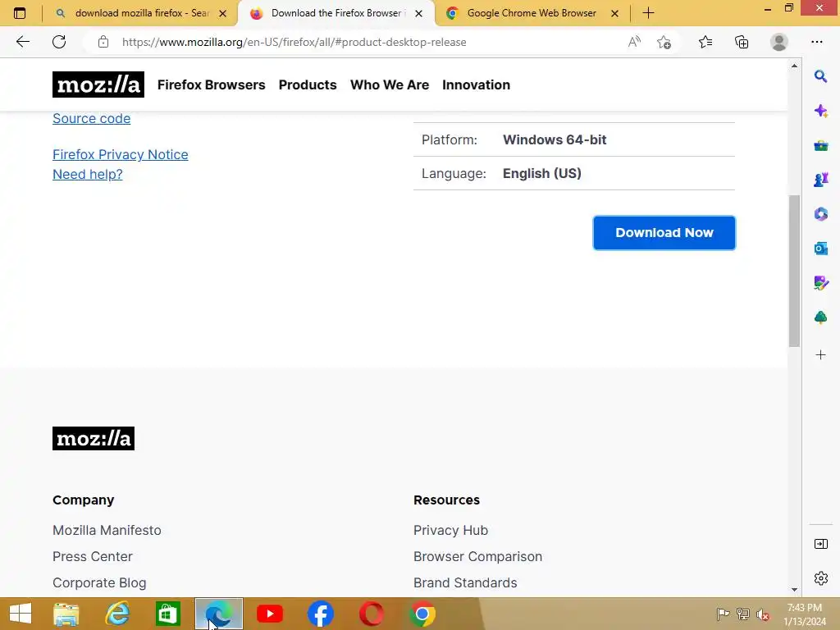The width and height of the screenshot is (840, 630).
Task: Open the Innovation navigation menu
Action: point(477,84)
